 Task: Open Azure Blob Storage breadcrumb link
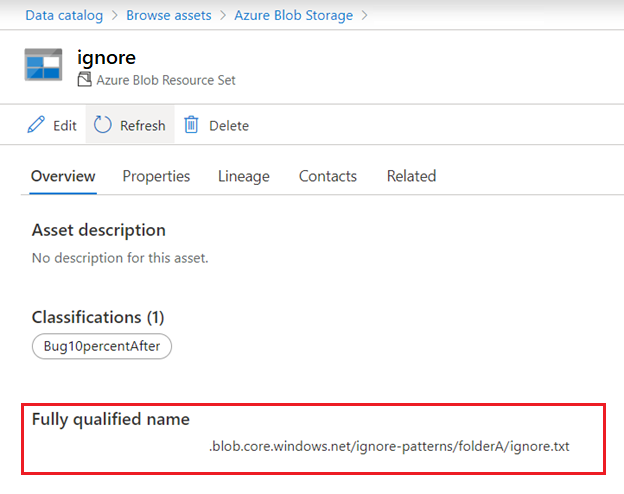[293, 16]
